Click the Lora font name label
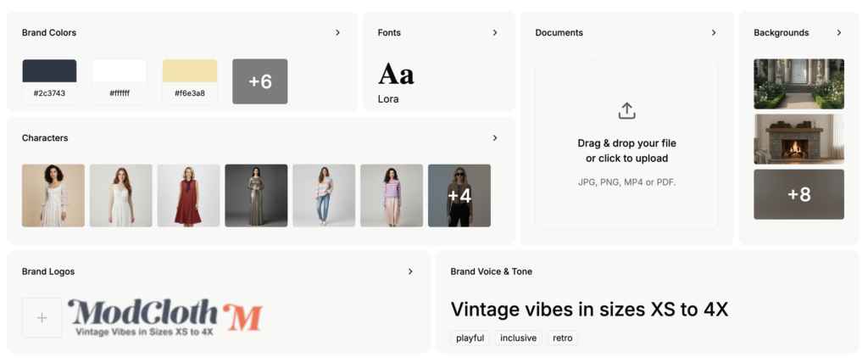The width and height of the screenshot is (868, 363). click(x=388, y=99)
